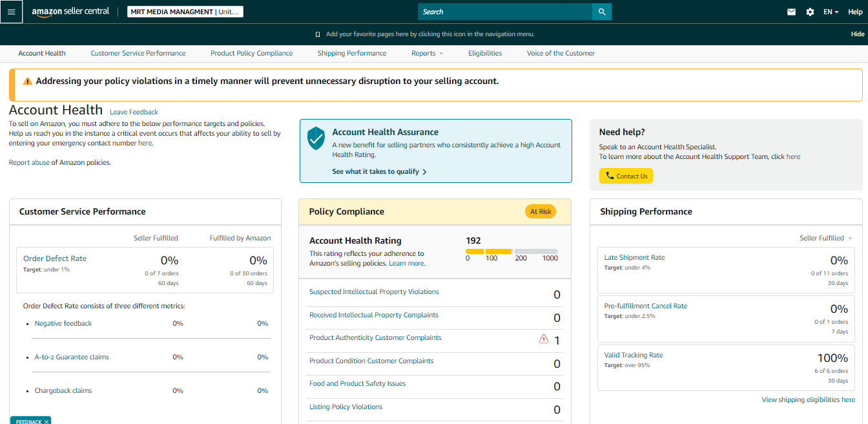Image resolution: width=868 pixels, height=424 pixels.
Task: Open Valid Tracking Rate details
Action: pos(634,355)
